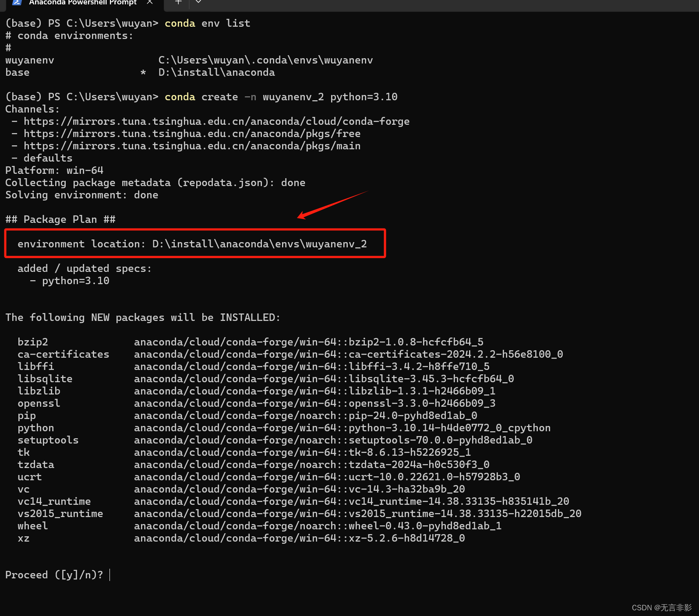Viewport: 699px width, 616px height.
Task: Click the tzdata package name
Action: (x=36, y=465)
